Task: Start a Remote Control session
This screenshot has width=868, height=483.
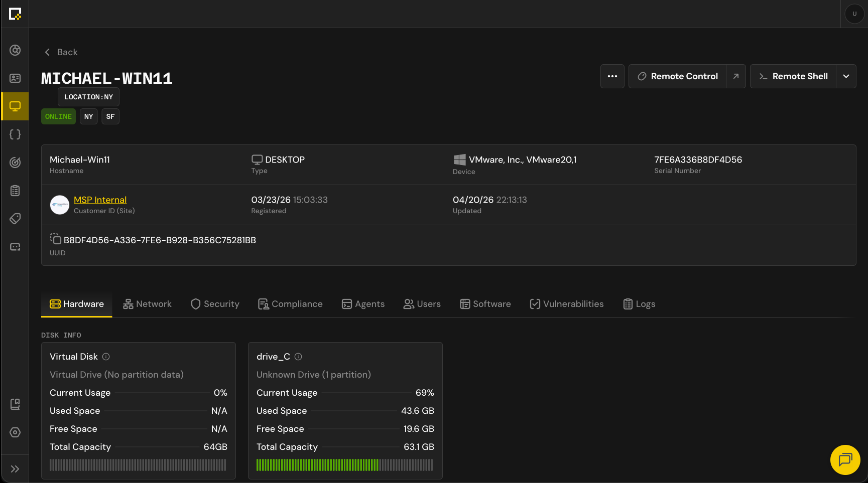Action: (x=678, y=76)
